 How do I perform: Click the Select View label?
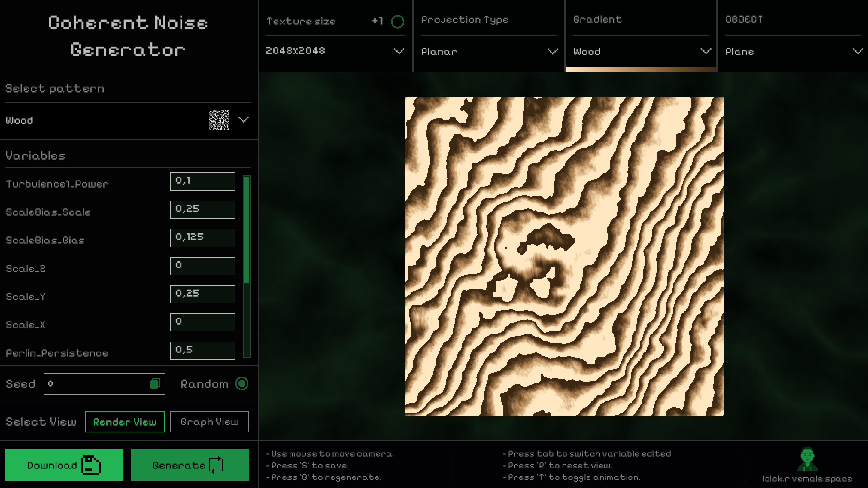point(41,422)
